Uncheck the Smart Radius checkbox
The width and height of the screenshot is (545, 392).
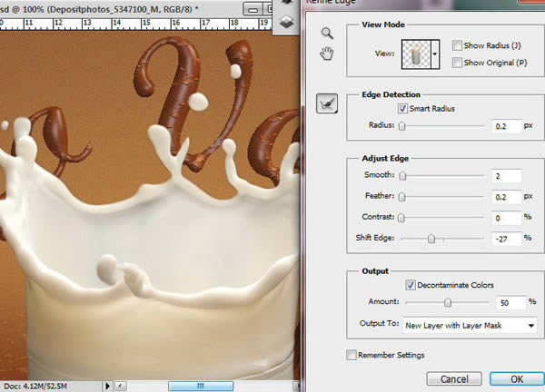402,108
